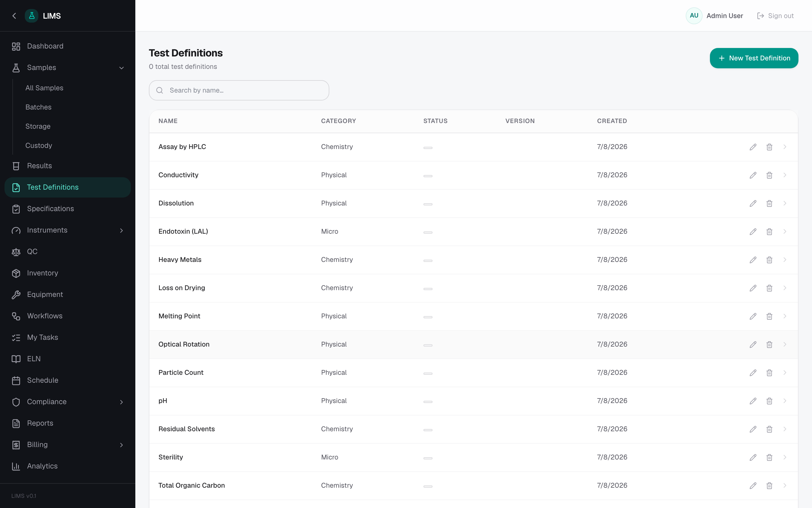This screenshot has height=508, width=812.
Task: Delete Melting Point test definition
Action: (769, 316)
